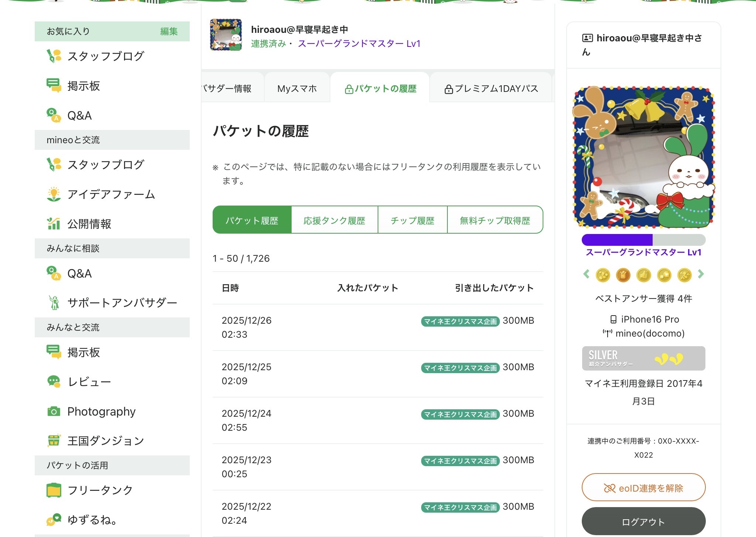Viewport: 756px width, 537px height.
Task: Show next badges with right chevron
Action: [x=701, y=274]
